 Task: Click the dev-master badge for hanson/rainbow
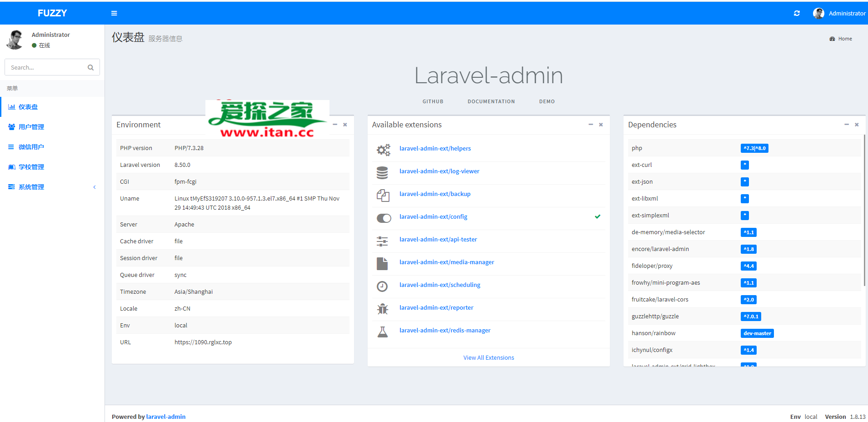[x=757, y=333]
